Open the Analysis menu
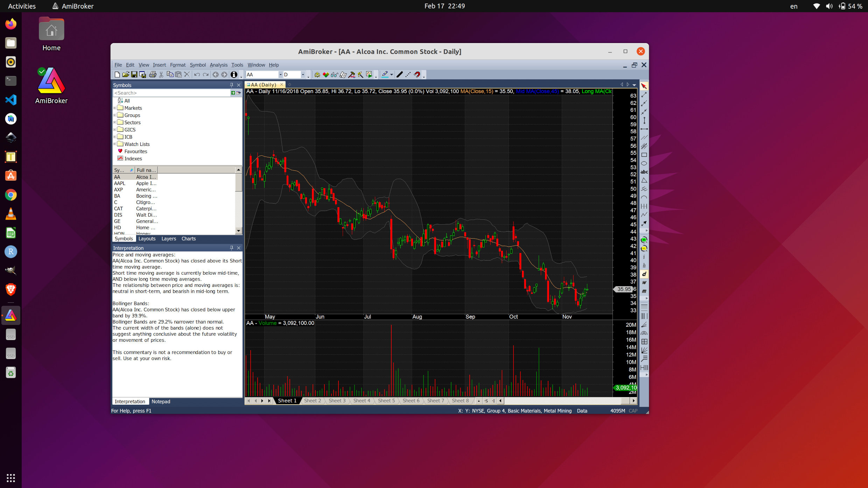868x488 pixels. tap(218, 65)
